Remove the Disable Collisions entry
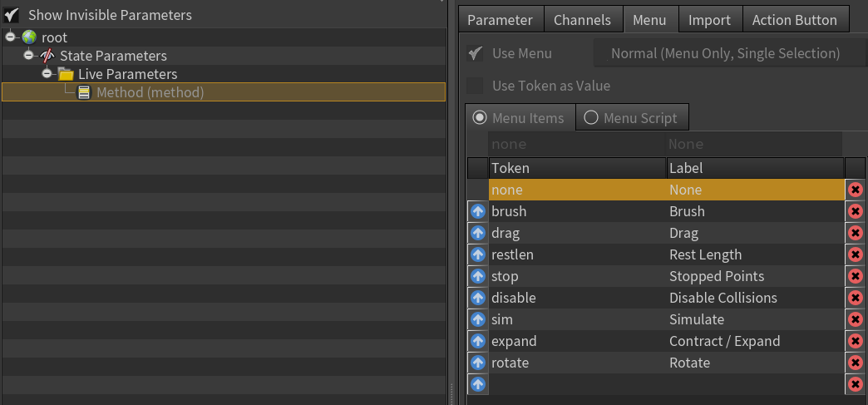Screen dimensions: 868x405 856,298
